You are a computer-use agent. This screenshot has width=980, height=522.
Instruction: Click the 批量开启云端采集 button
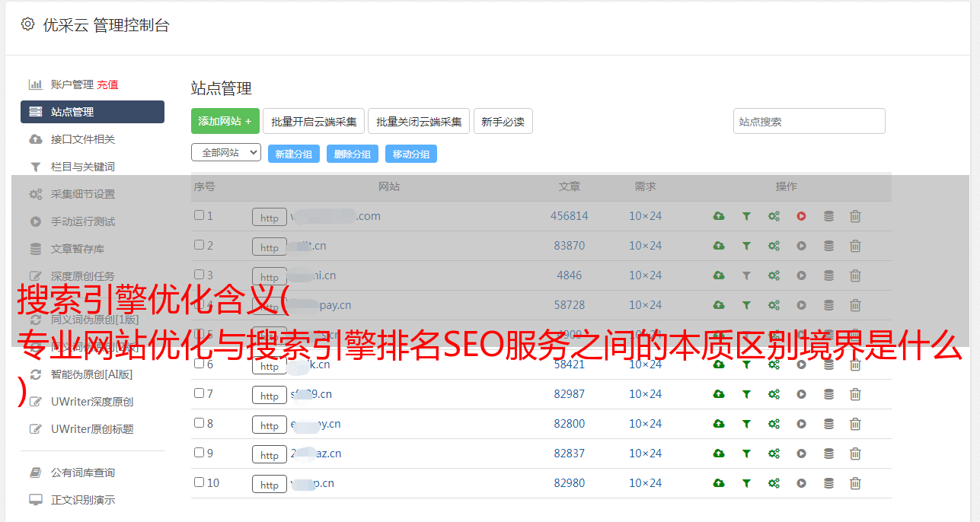pos(314,121)
